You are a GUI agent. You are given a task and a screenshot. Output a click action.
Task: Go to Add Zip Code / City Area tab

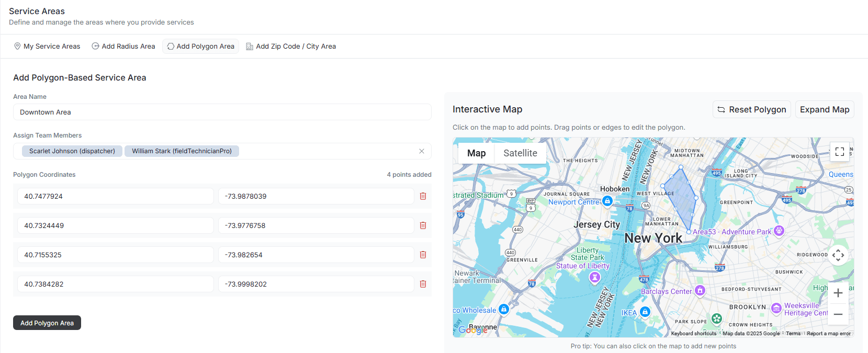291,47
